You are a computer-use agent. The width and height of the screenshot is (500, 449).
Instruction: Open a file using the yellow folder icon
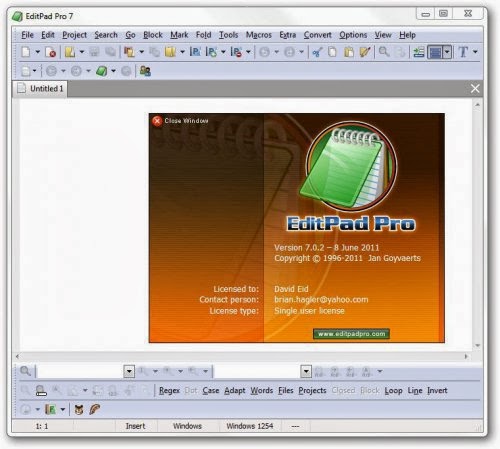point(70,52)
